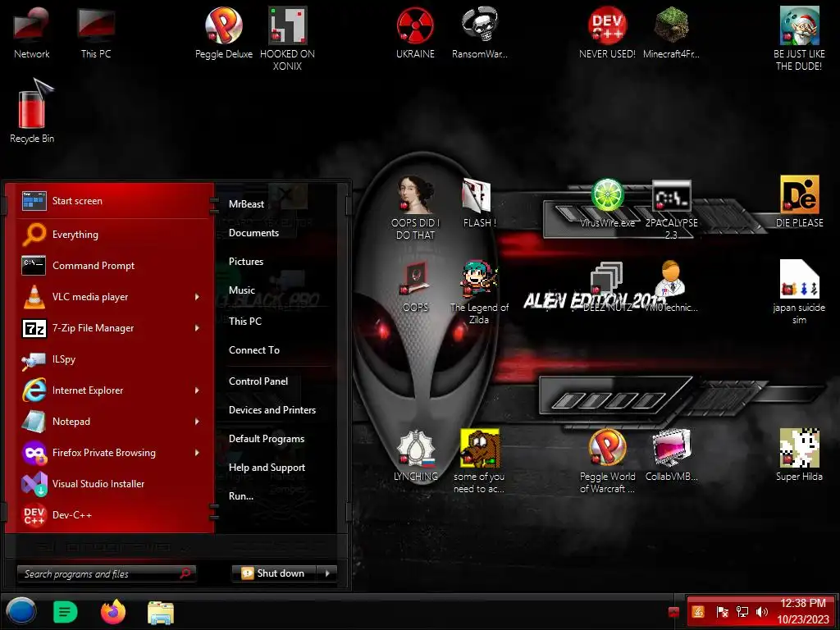Screen dimensions: 840x630
Task: Click the volume speaker tray icon
Action: (761, 611)
